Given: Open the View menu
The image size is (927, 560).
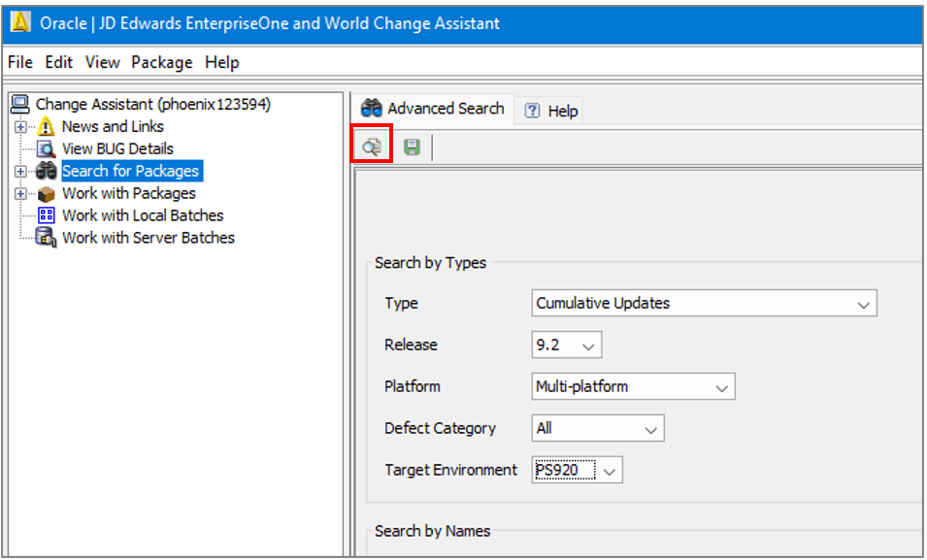Looking at the screenshot, I should [102, 62].
